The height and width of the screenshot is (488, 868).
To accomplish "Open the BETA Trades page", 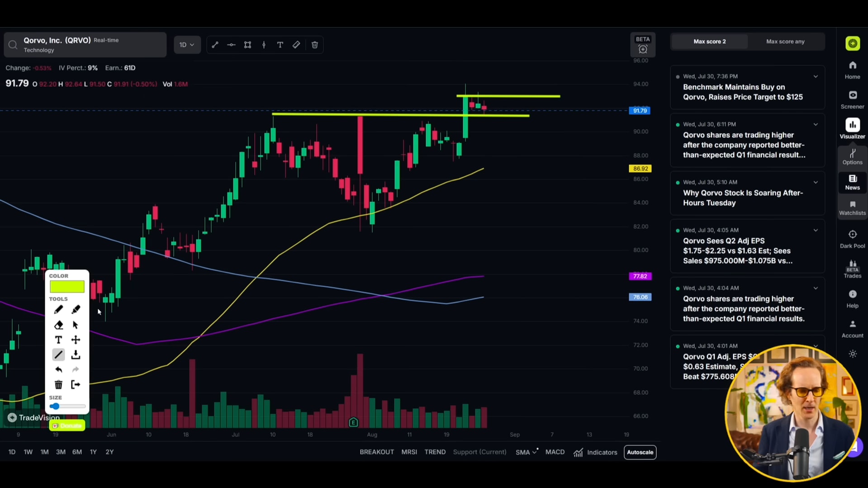I will point(853,269).
